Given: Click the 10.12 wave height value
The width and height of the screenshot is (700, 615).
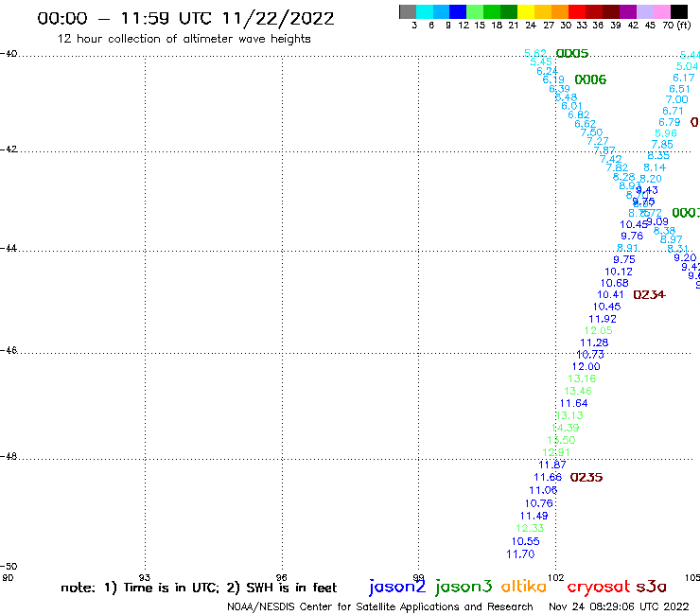Looking at the screenshot, I should pyautogui.click(x=619, y=272).
